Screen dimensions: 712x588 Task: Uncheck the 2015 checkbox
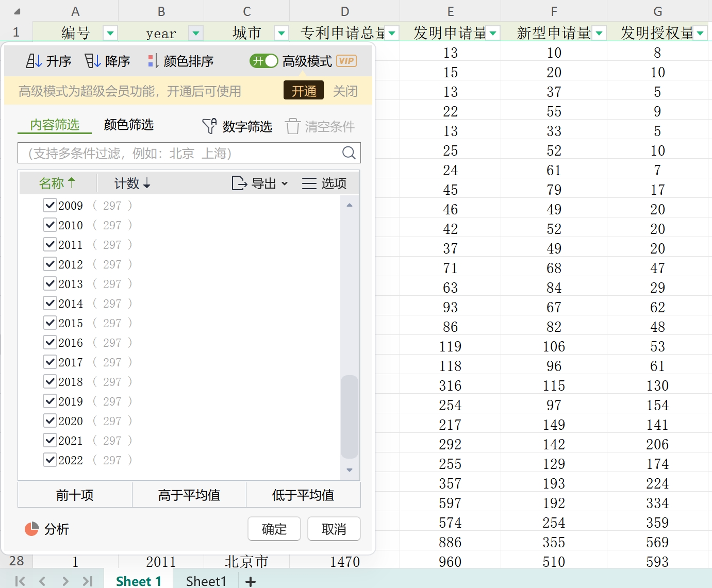(50, 323)
